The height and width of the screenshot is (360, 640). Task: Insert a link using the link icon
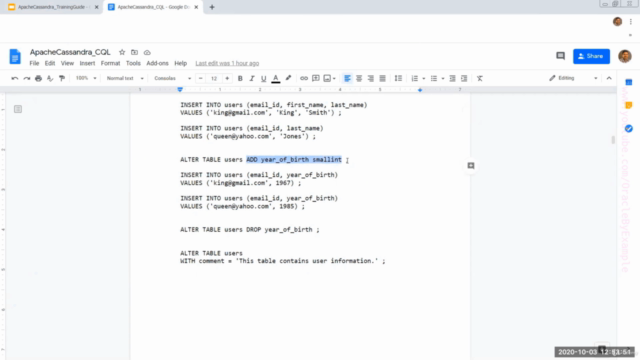304,78
